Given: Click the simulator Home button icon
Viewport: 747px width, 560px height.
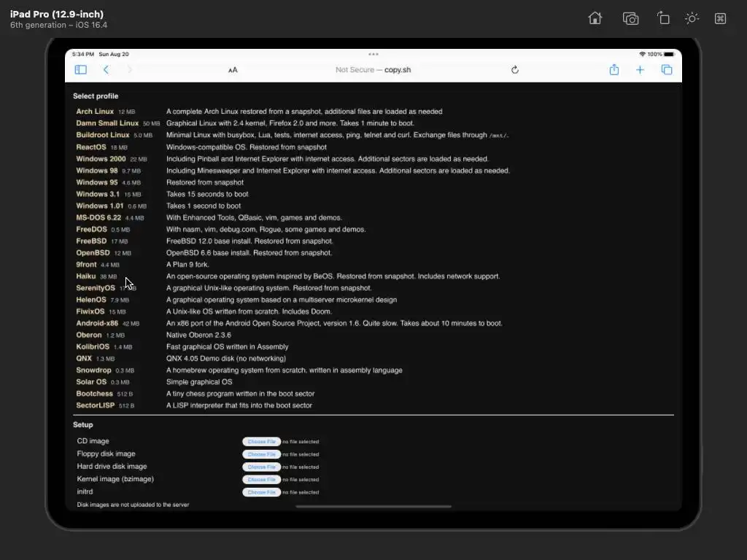Looking at the screenshot, I should 595,18.
